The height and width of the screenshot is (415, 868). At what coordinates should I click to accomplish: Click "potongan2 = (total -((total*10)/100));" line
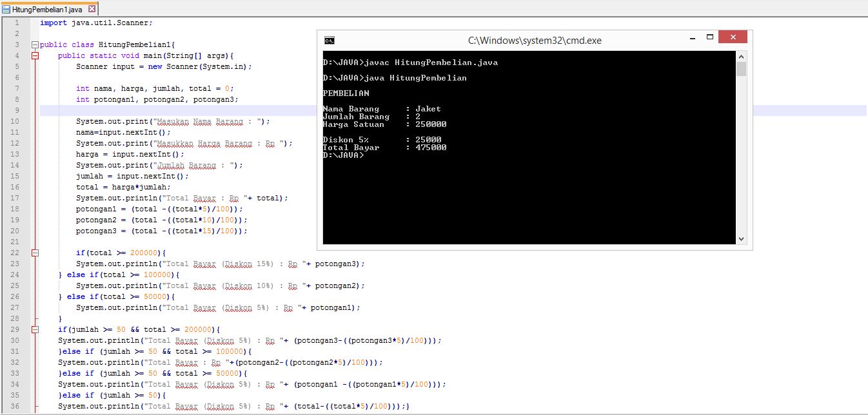tap(162, 220)
